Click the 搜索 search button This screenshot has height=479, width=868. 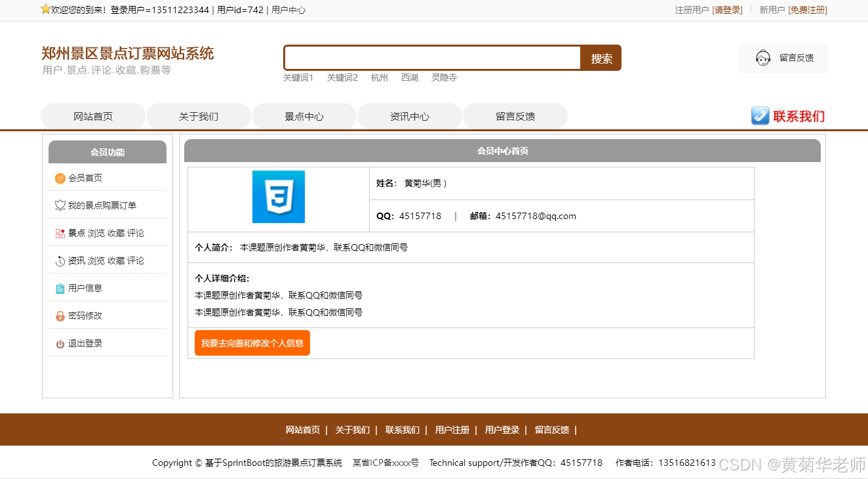(601, 58)
